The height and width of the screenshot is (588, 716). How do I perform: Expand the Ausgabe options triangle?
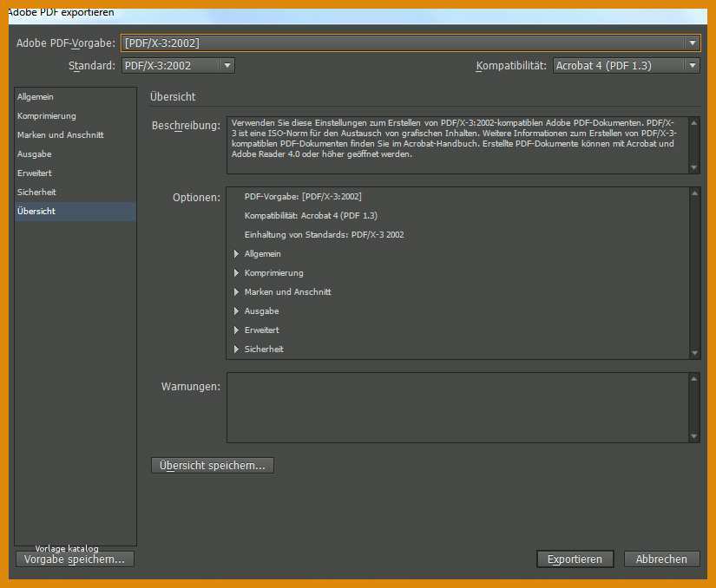coord(237,311)
